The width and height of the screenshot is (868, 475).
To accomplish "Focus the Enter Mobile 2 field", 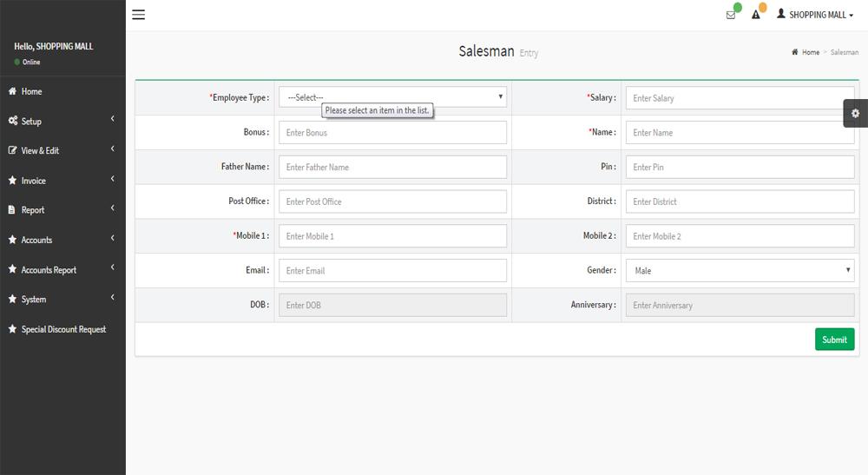I will (x=740, y=236).
